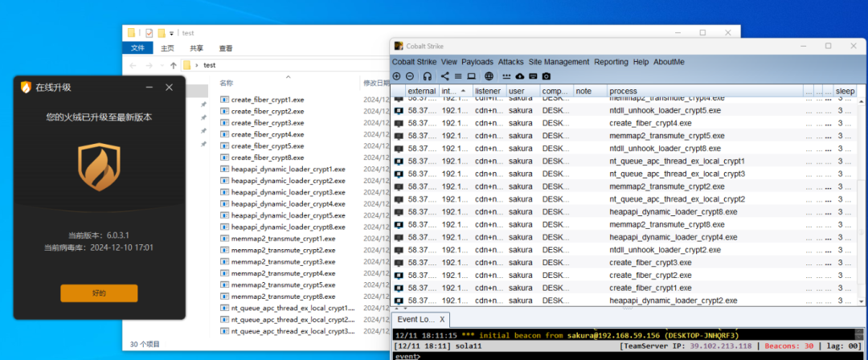
Task: Open the recent locations dropdown in Explorer
Action: tap(161, 65)
